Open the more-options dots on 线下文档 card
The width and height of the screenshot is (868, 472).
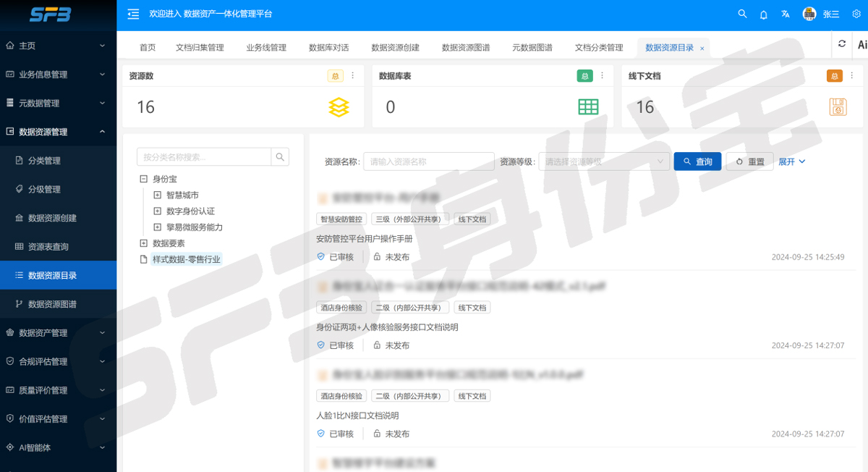pyautogui.click(x=852, y=76)
